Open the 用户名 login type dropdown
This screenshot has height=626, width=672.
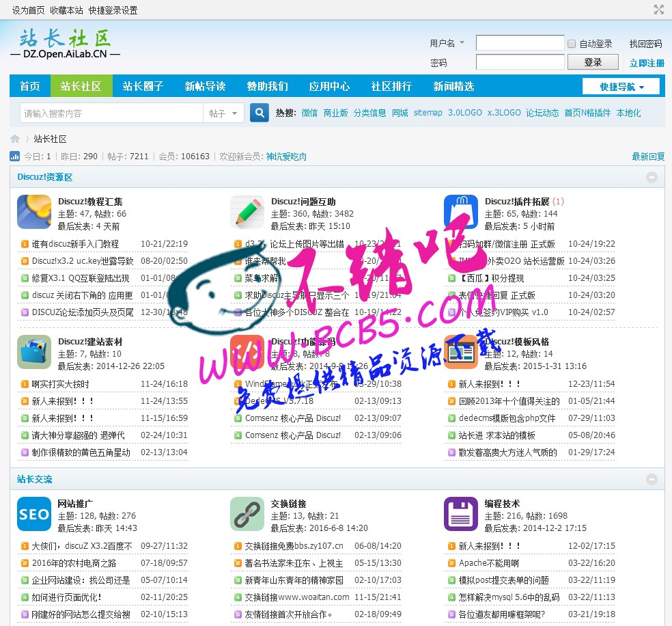(x=447, y=43)
